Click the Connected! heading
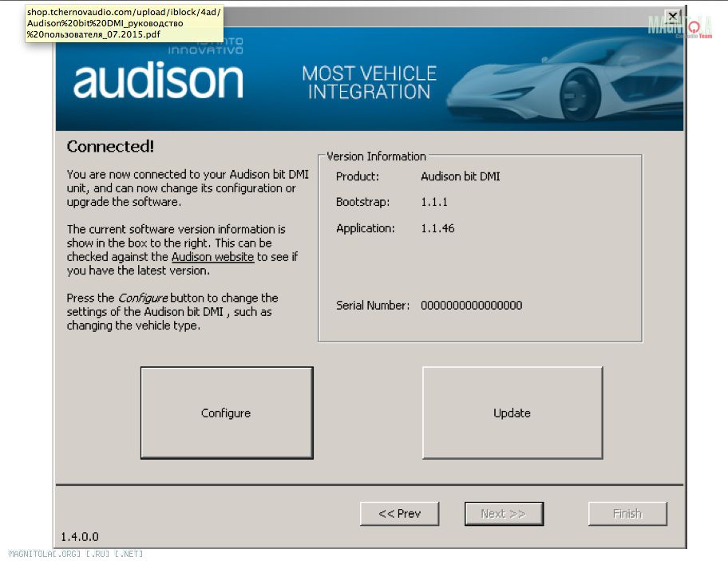Screen dimensions: 728x561 [110, 146]
